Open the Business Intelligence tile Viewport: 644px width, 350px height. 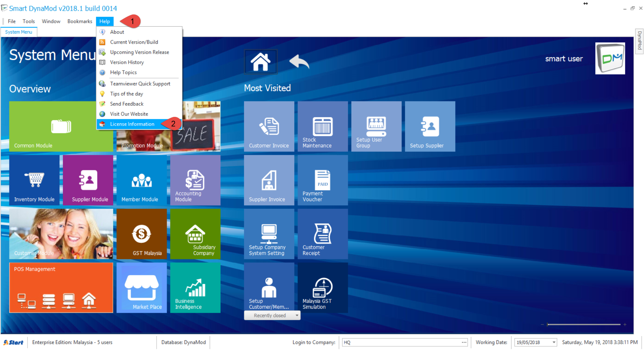point(195,288)
